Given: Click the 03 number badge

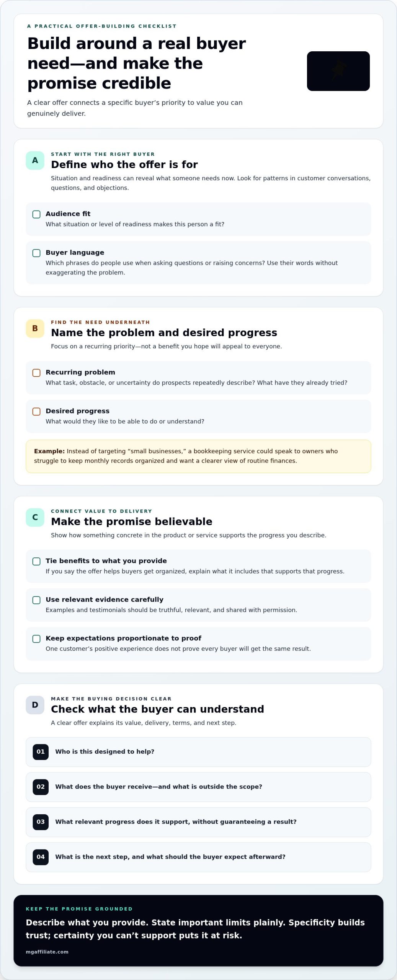Looking at the screenshot, I should pos(41,822).
